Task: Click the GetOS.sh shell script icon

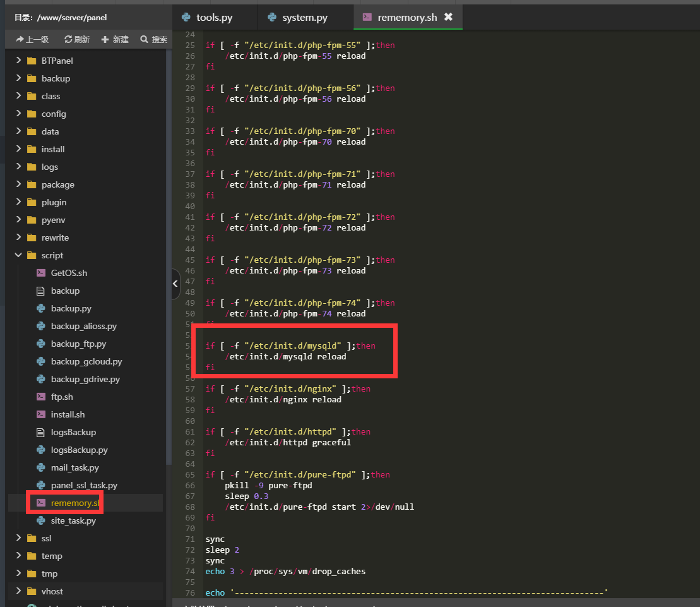Action: click(x=40, y=273)
